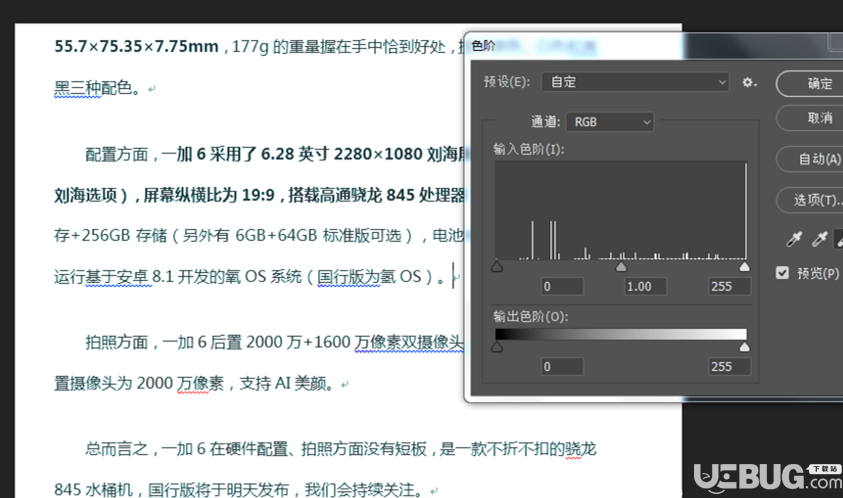Screen dimensions: 843x498
Task: Click the text 屏幕纵横比为 19:9 in the document
Action: click(209, 195)
